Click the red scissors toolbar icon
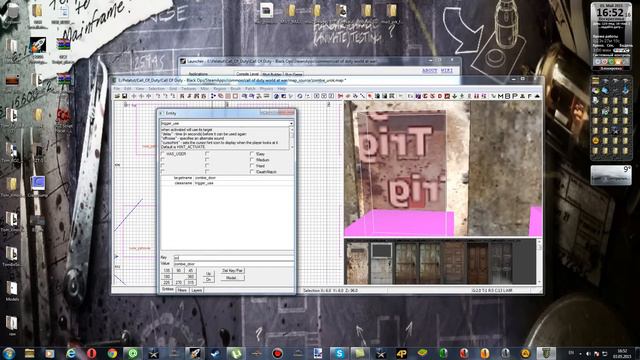This screenshot has height=360, width=640. pos(340,96)
